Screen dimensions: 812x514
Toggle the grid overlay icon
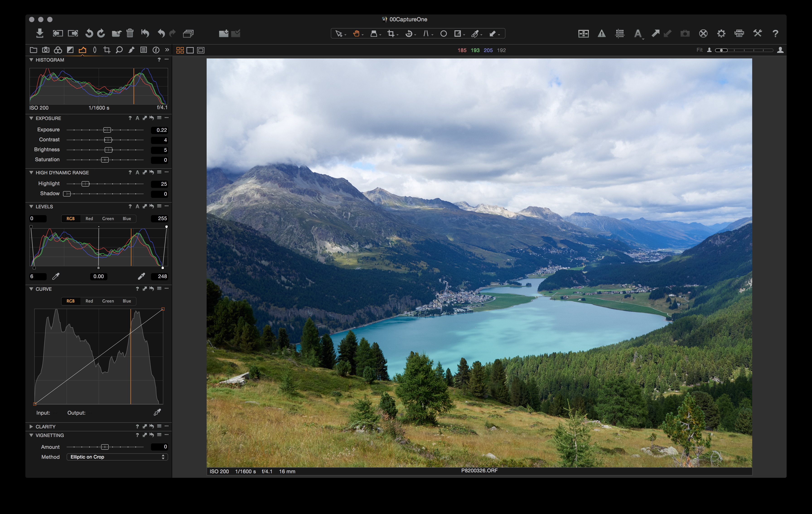619,33
